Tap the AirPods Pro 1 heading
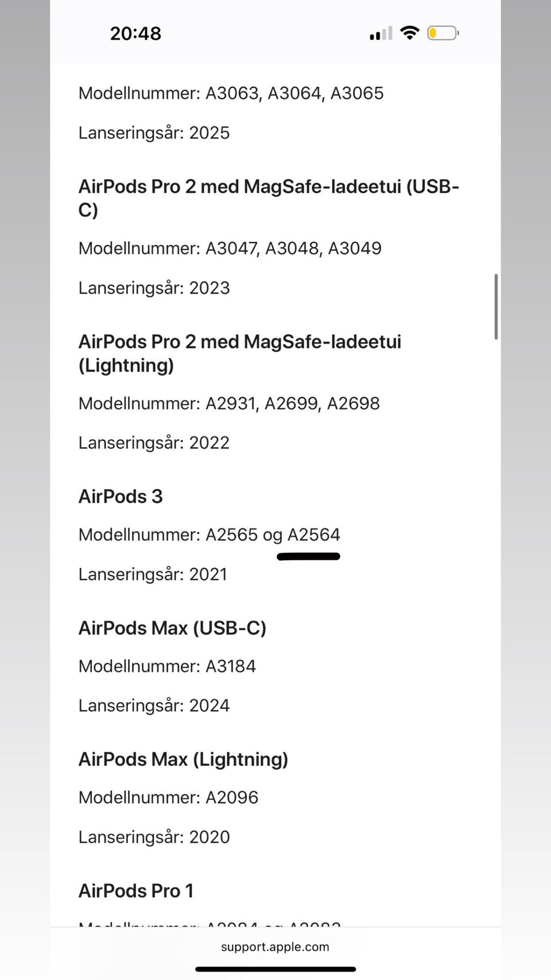Screen dimensions: 551x980 click(x=136, y=891)
